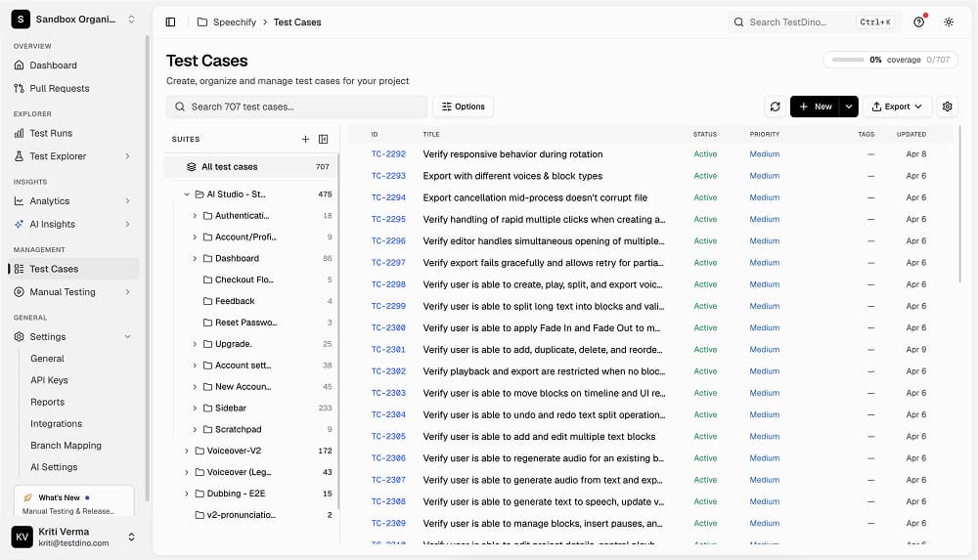Screen dimensions: 978x560
Task: Open Reports settings page
Action: click(47, 403)
